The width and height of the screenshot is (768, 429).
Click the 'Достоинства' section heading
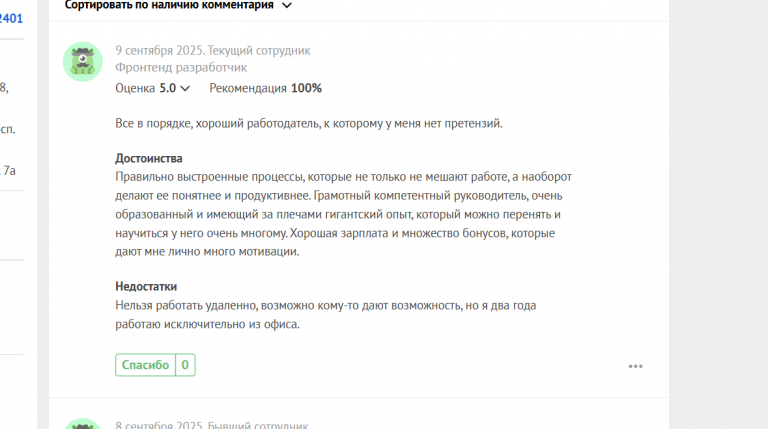coord(149,158)
